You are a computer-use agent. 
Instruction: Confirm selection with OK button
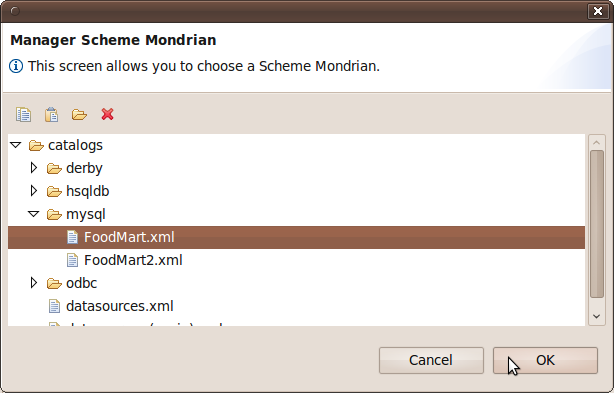545,360
